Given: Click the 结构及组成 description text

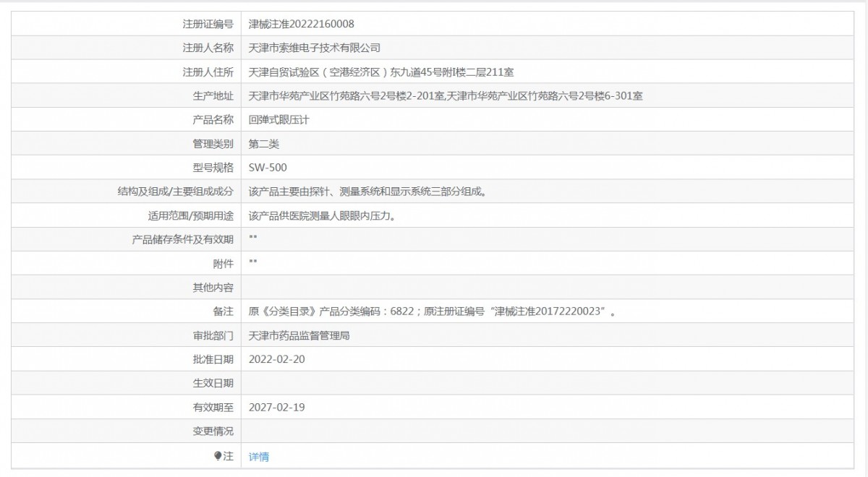Looking at the screenshot, I should tap(367, 192).
